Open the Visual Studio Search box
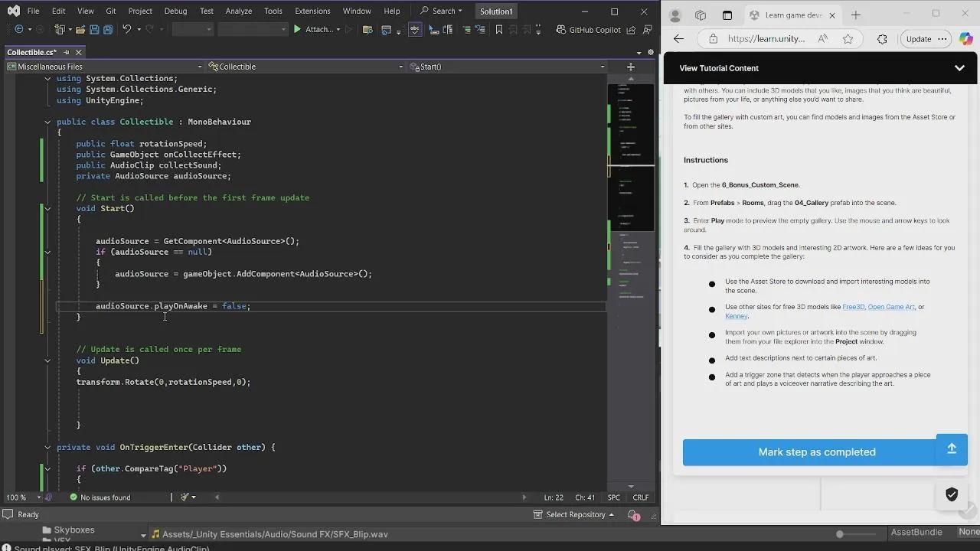Viewport: 980px width, 551px height. [441, 11]
